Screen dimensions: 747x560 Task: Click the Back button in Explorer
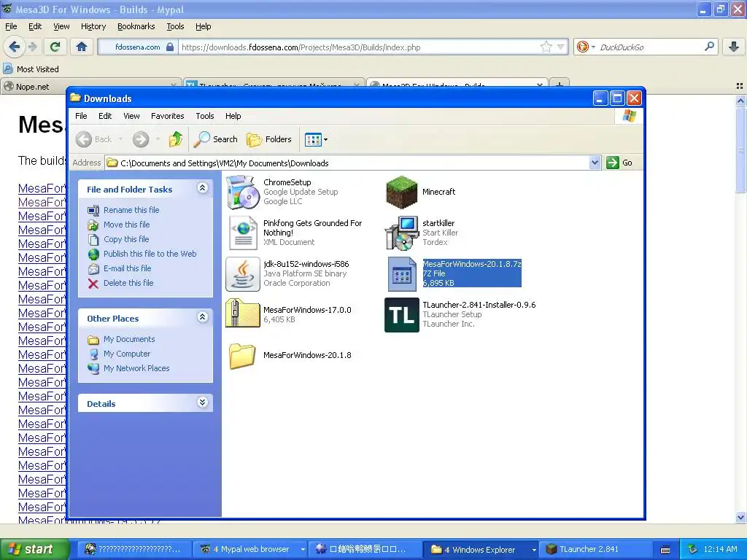pos(94,139)
